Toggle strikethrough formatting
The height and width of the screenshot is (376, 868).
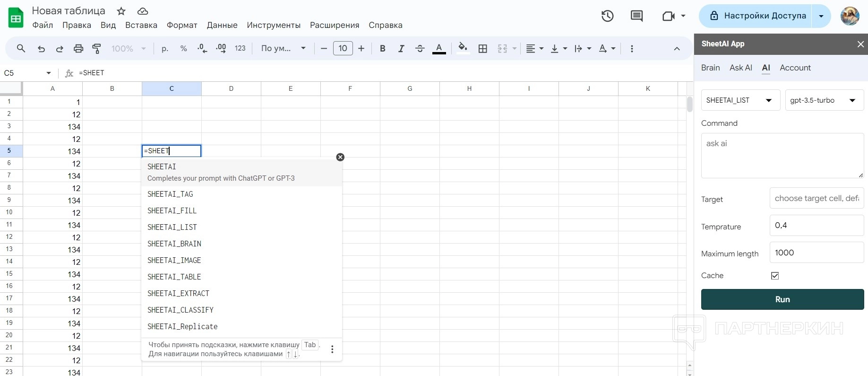pyautogui.click(x=420, y=49)
